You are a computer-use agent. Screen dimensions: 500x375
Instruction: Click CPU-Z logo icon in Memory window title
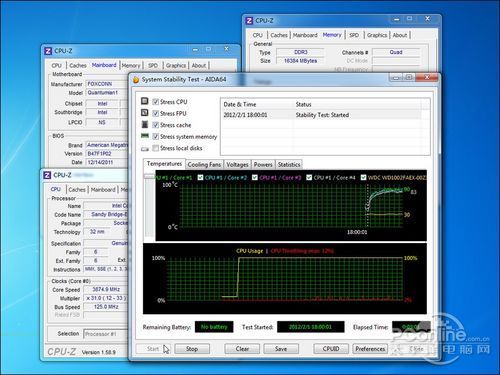(249, 21)
